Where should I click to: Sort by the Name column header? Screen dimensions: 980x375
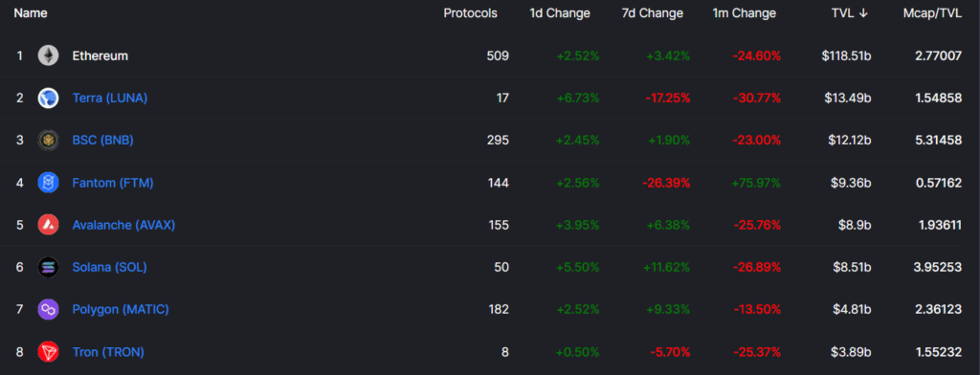pyautogui.click(x=31, y=13)
